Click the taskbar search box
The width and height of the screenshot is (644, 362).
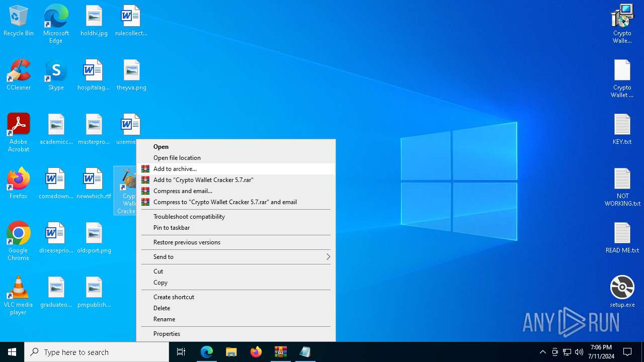click(x=97, y=352)
